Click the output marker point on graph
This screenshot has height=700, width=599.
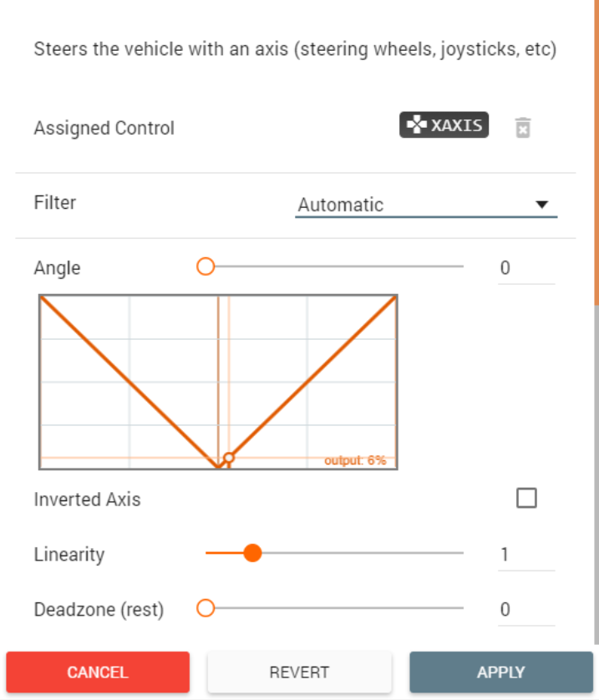pyautogui.click(x=229, y=458)
